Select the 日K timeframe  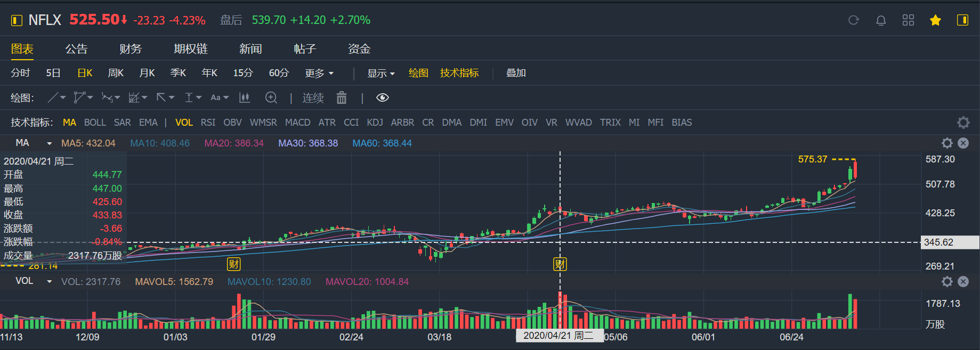(x=85, y=73)
